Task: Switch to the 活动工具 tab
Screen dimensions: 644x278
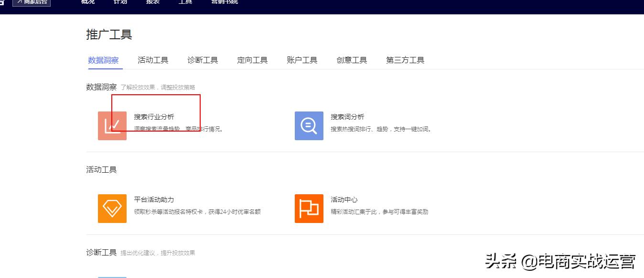Action: coord(153,59)
